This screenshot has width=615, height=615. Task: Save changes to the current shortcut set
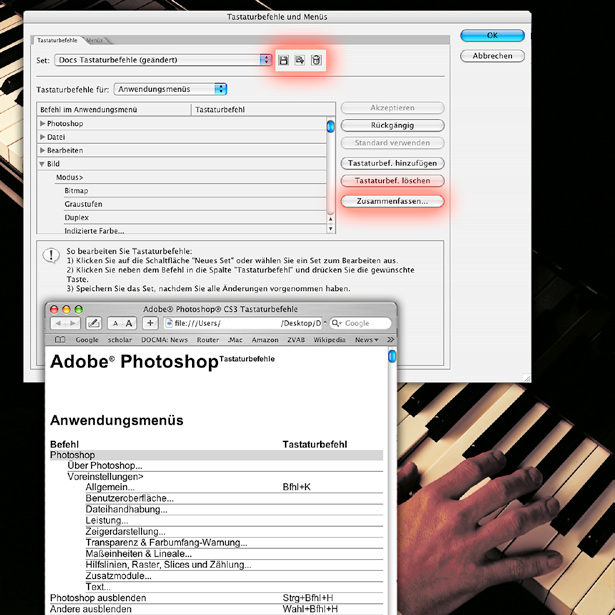(x=283, y=60)
